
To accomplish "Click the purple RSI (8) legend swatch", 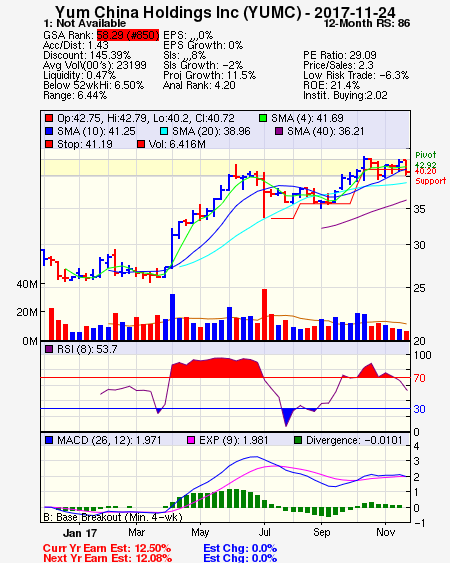I will (x=49, y=349).
